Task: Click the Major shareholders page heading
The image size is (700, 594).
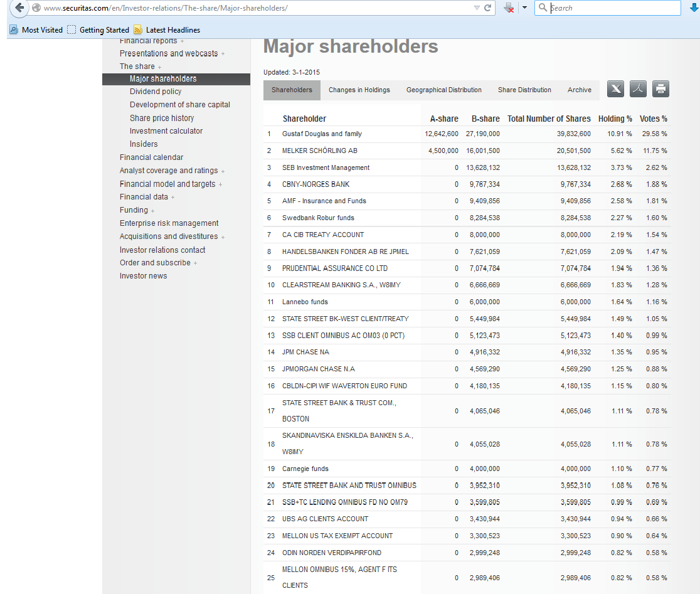Action: 351,46
